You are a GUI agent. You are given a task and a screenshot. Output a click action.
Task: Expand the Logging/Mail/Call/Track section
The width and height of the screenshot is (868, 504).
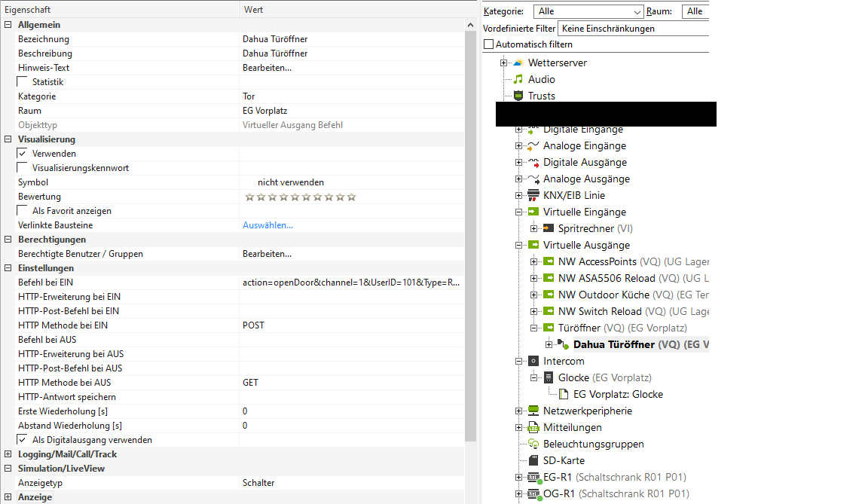[x=8, y=454]
